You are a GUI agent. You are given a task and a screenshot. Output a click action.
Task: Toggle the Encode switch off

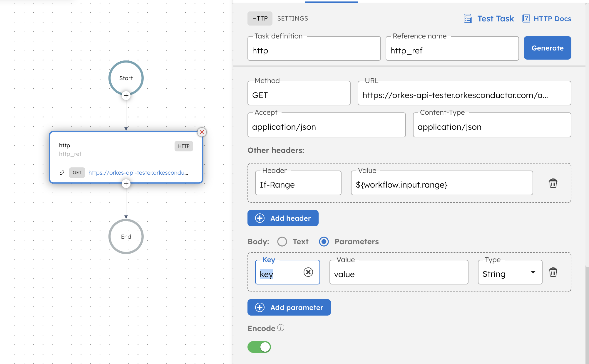[259, 347]
